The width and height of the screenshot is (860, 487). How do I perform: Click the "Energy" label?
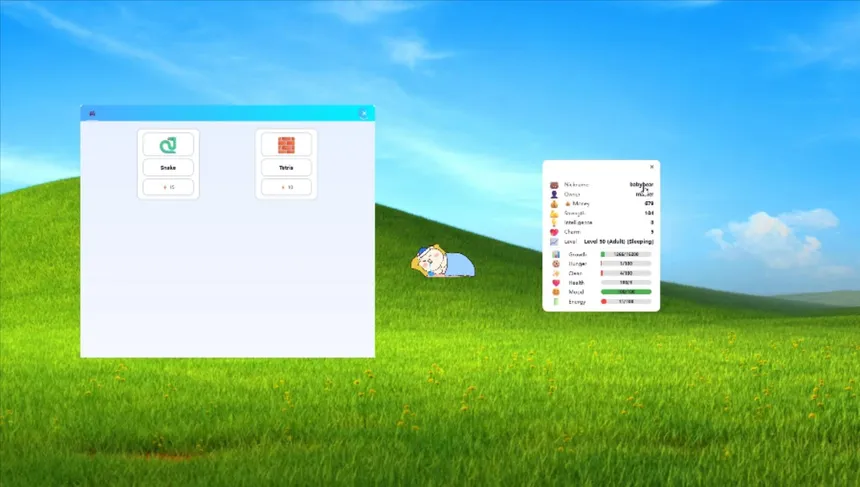click(577, 302)
